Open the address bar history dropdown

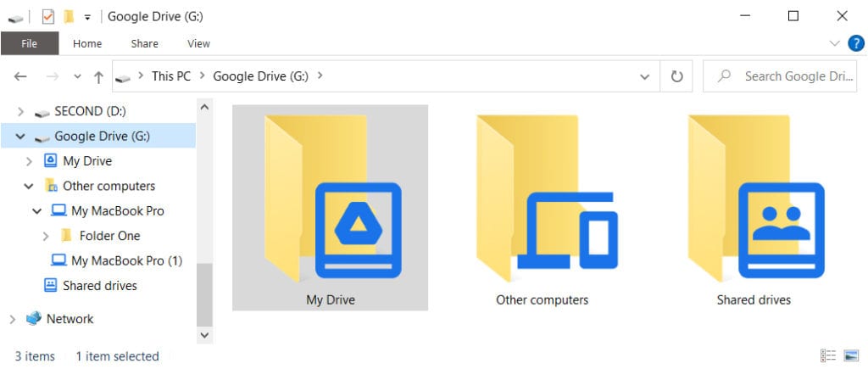[x=644, y=76]
